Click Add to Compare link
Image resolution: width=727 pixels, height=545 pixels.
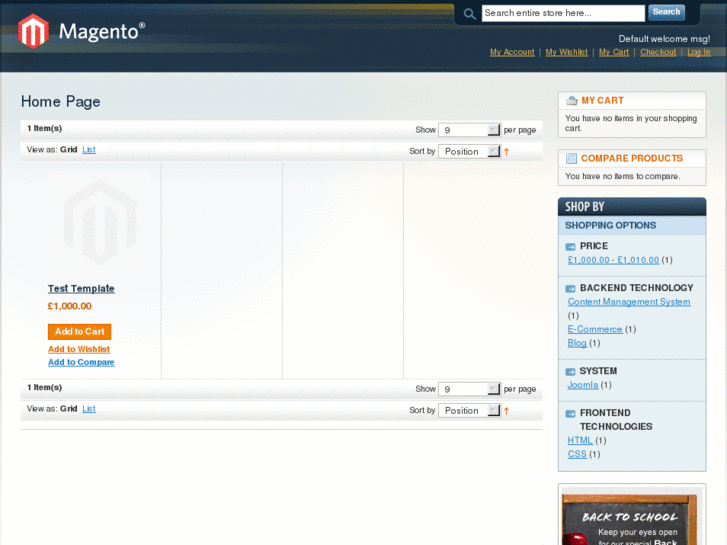81,362
